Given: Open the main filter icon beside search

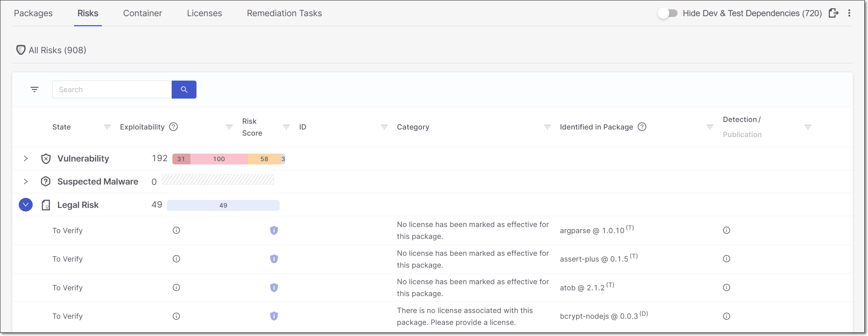Looking at the screenshot, I should 35,89.
